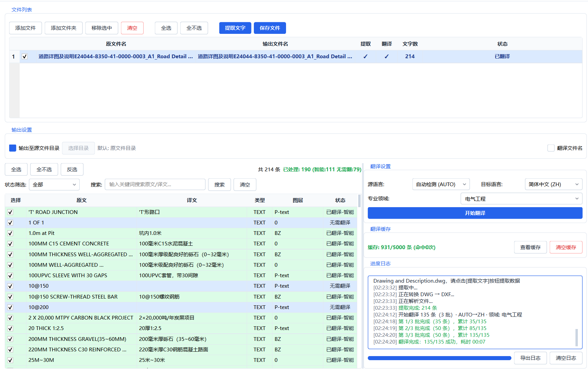Uncheck the 1.0m at Pit row

tap(10, 233)
